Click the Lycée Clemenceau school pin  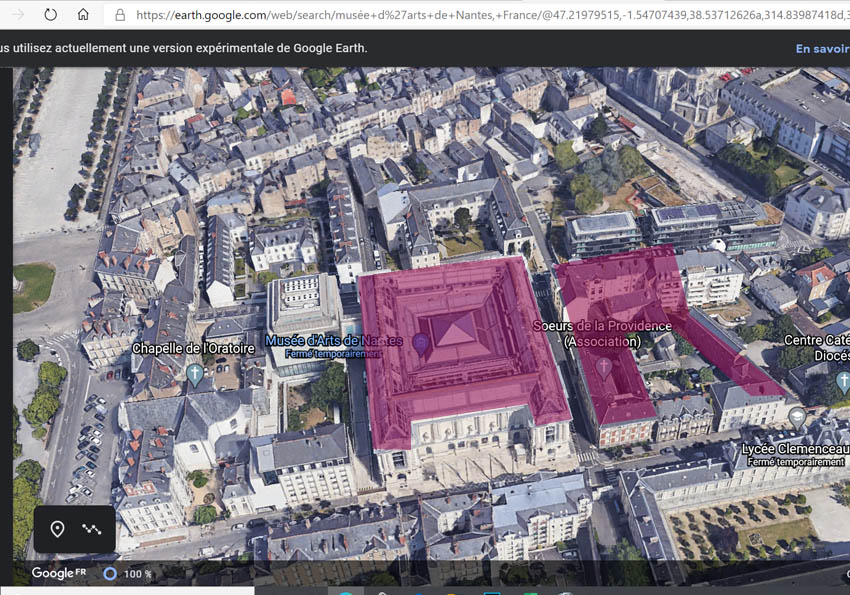click(x=797, y=418)
